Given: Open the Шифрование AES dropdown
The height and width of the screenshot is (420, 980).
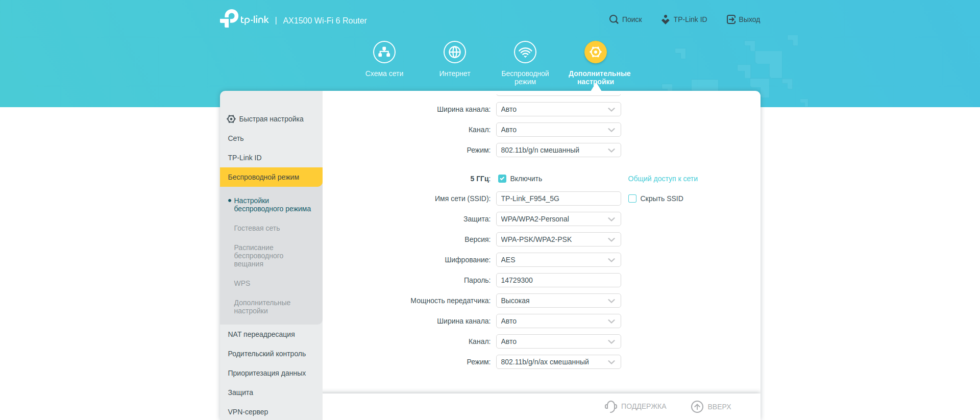Looking at the screenshot, I should (558, 260).
